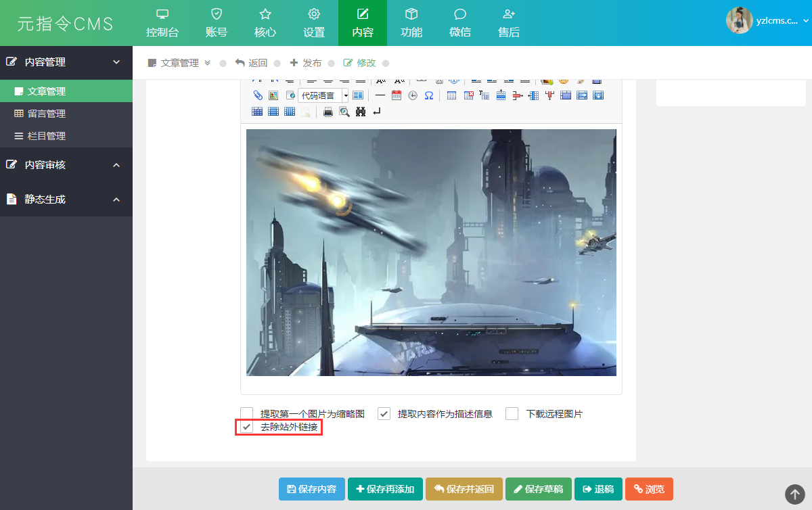Insert the date using the calendar icon
The height and width of the screenshot is (510, 812).
point(397,95)
